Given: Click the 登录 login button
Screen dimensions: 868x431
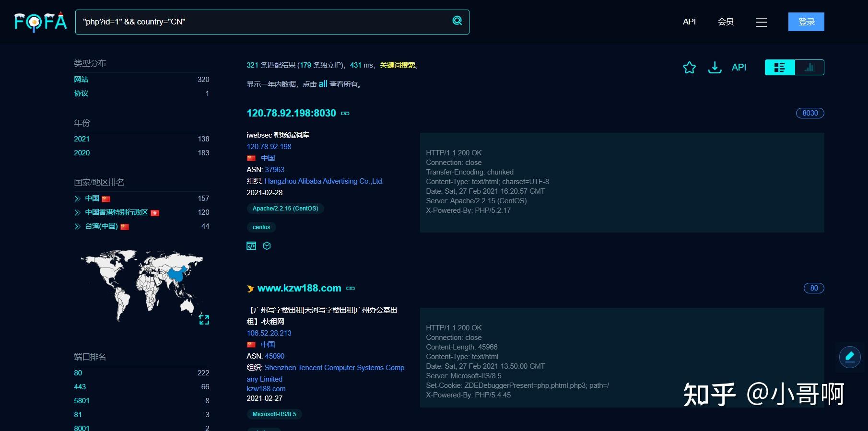Looking at the screenshot, I should click(806, 22).
